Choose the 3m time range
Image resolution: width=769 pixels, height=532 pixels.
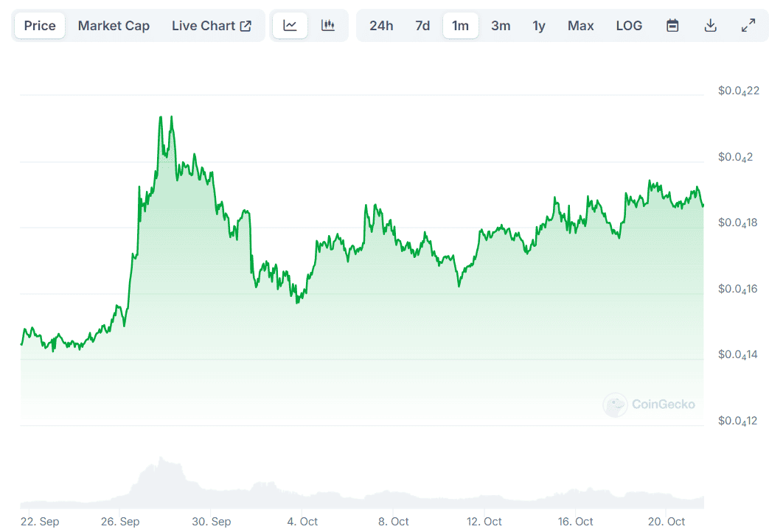point(501,26)
